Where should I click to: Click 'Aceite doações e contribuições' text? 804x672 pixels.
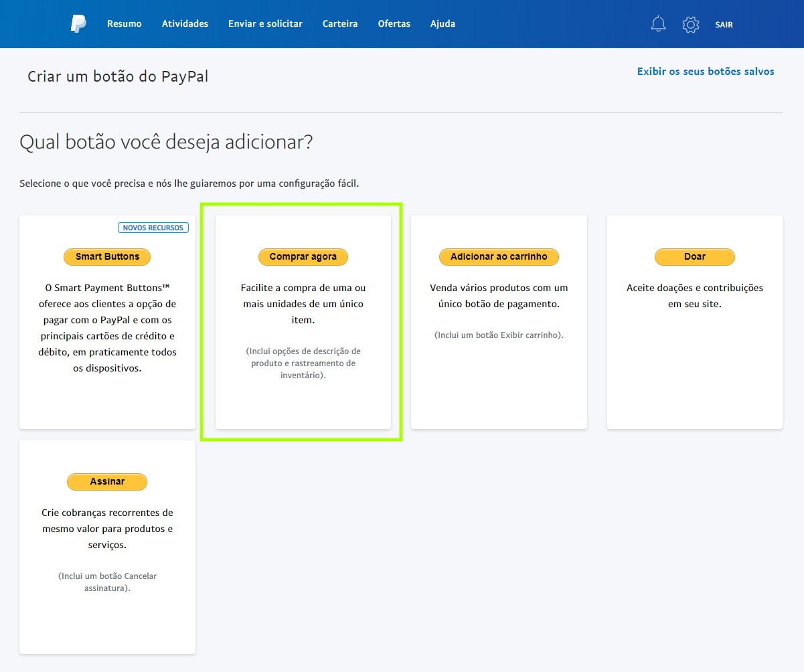(695, 296)
